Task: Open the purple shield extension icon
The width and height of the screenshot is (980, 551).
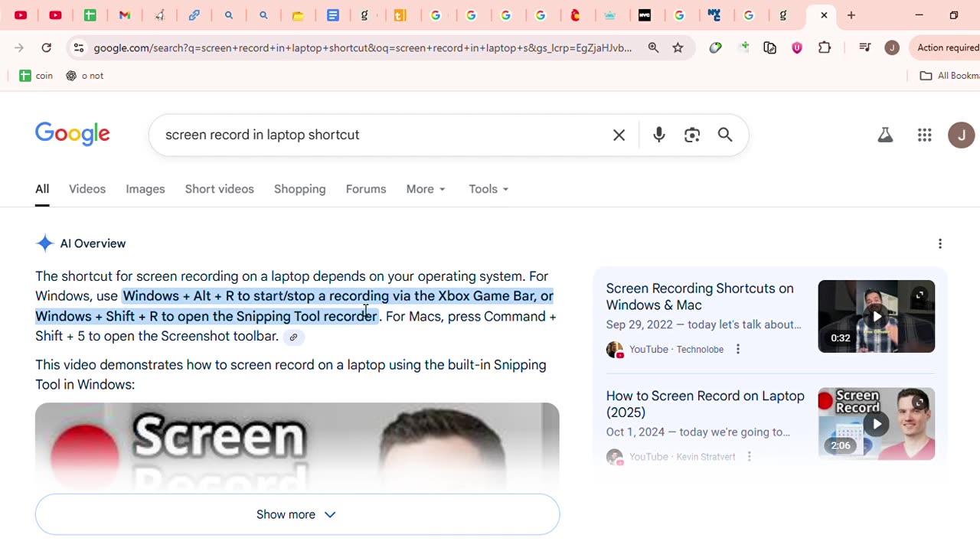Action: [x=797, y=47]
